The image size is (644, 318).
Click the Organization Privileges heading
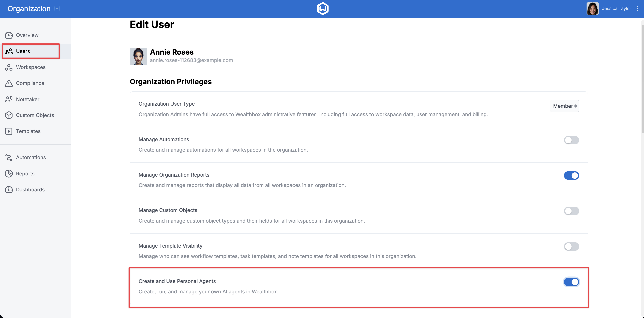click(171, 82)
